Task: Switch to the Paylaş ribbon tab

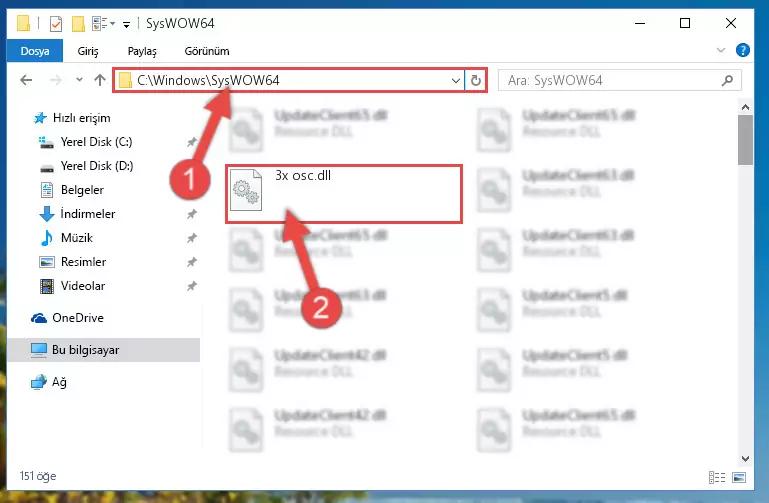Action: coord(142,51)
